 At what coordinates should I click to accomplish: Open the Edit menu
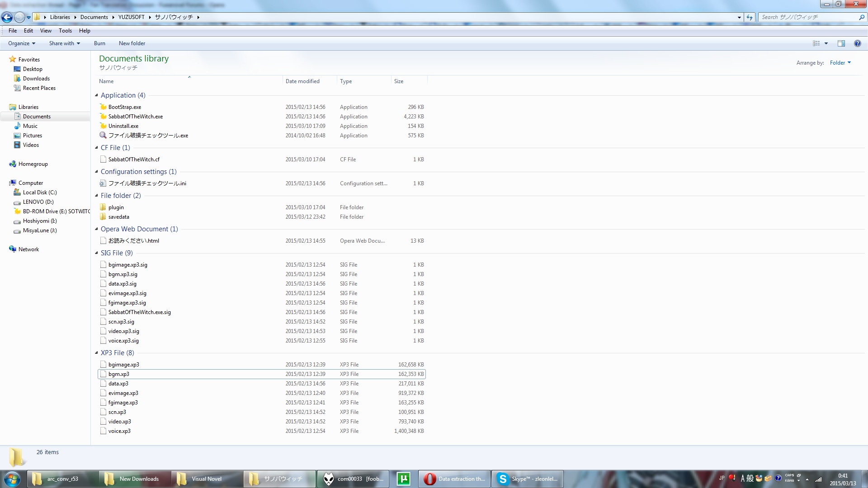pyautogui.click(x=28, y=31)
